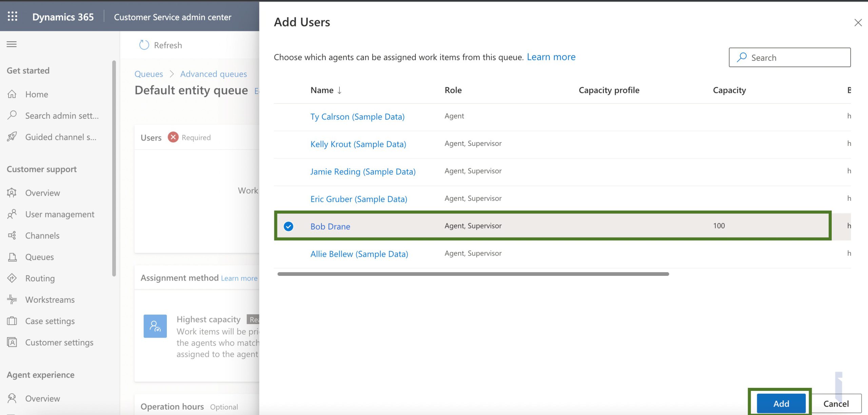
Task: Open the Queues breadcrumb link
Action: (149, 73)
